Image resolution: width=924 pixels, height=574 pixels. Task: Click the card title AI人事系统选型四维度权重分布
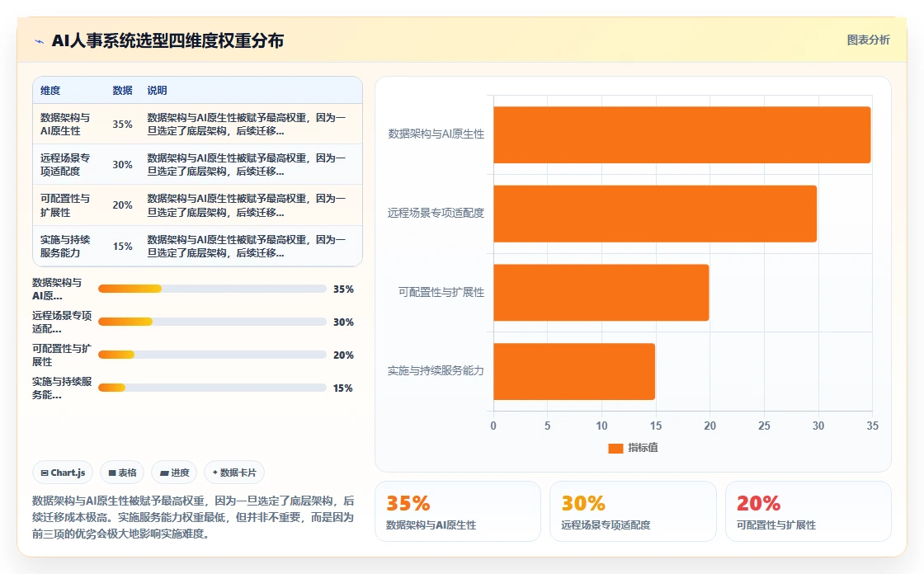click(168, 40)
